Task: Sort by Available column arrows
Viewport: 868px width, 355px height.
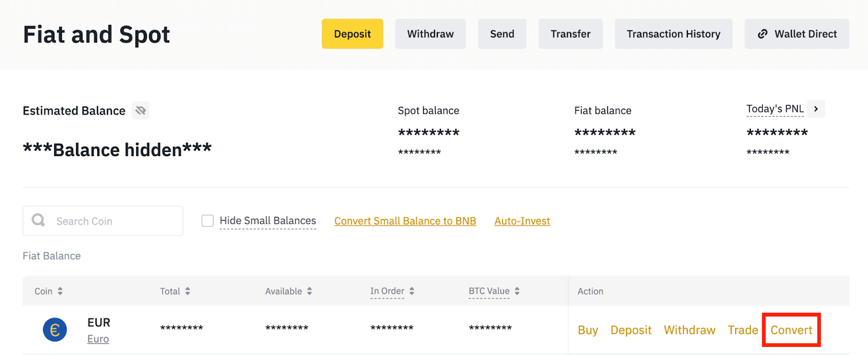Action: 309,291
